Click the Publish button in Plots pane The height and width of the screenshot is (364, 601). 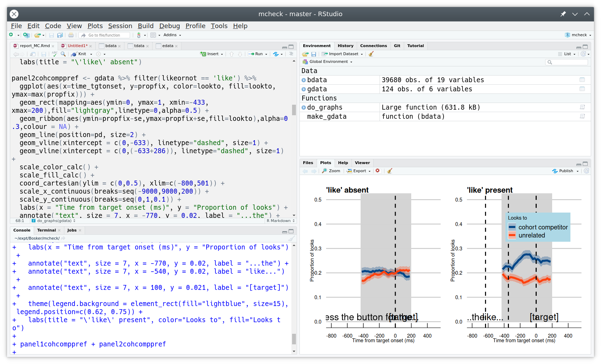tap(565, 171)
